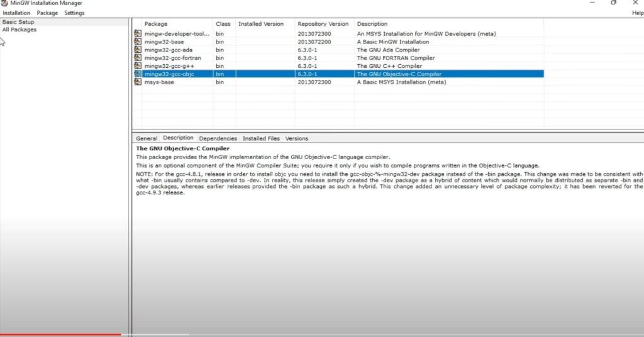Select the mingw32-gcc-objc package name
This screenshot has width=644, height=337.
(x=169, y=74)
